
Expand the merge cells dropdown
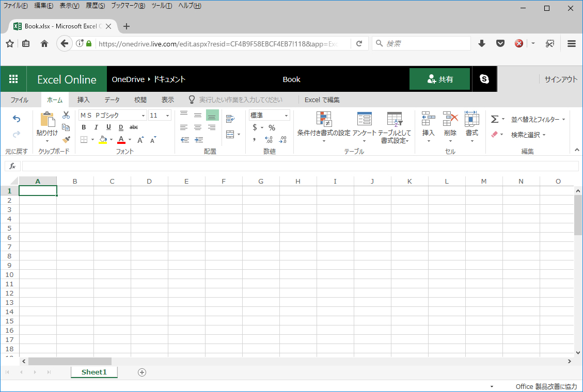tap(239, 135)
